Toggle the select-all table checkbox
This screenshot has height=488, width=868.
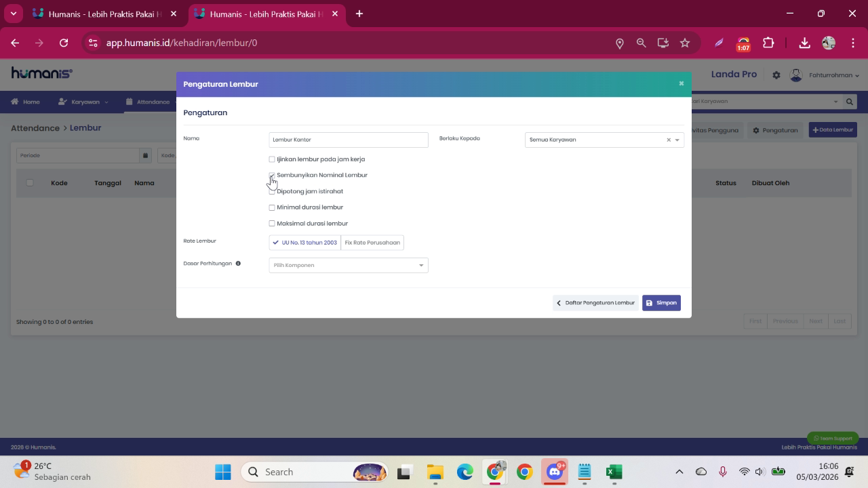pos(29,183)
